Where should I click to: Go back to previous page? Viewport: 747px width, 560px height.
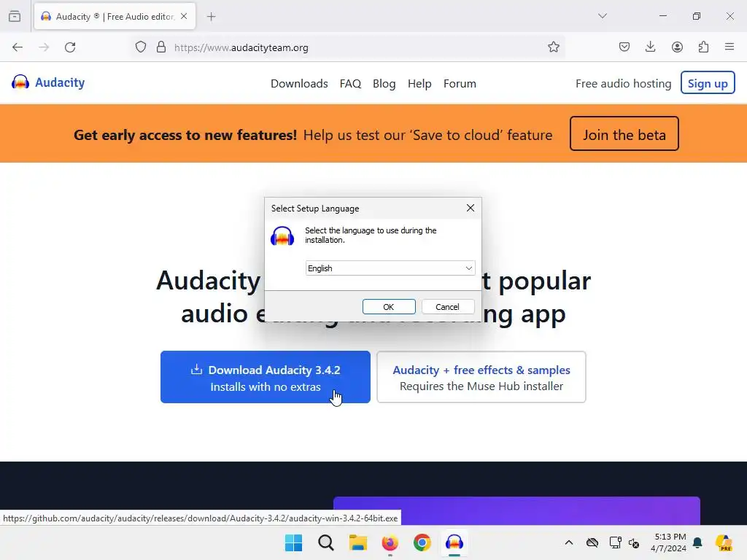[18, 47]
